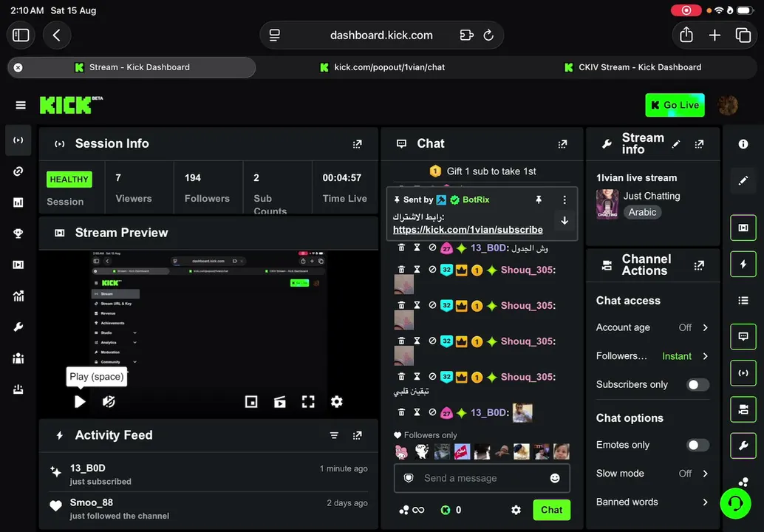Toggle lightning Activity Feed widget in right rail
The height and width of the screenshot is (532, 764).
[743, 264]
